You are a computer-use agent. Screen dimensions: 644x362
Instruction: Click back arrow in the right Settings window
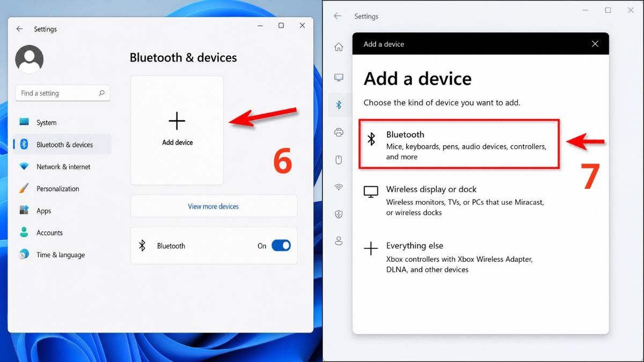coord(338,16)
